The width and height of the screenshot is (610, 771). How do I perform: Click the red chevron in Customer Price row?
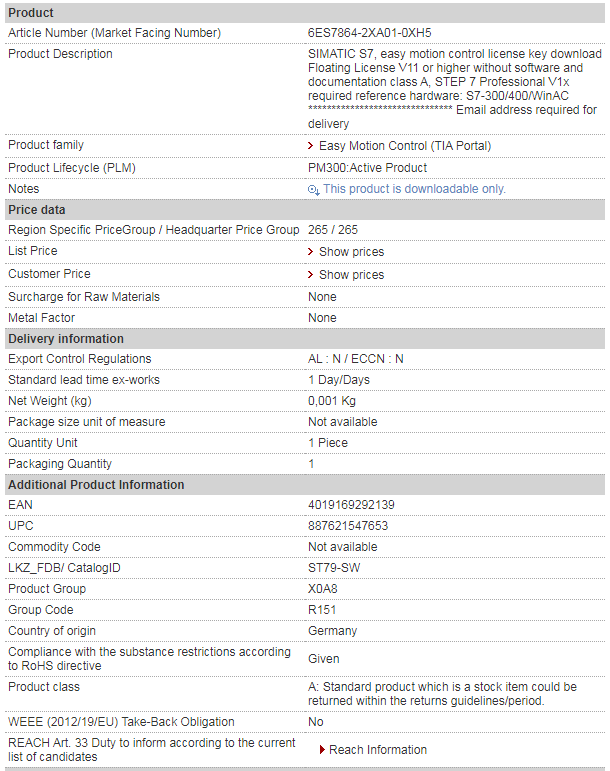[311, 274]
